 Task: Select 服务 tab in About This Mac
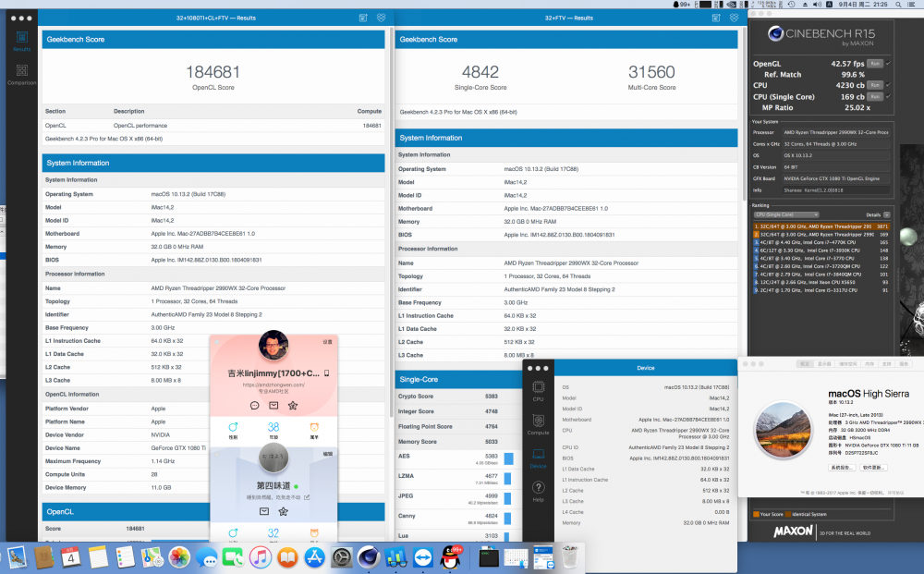[x=904, y=364]
